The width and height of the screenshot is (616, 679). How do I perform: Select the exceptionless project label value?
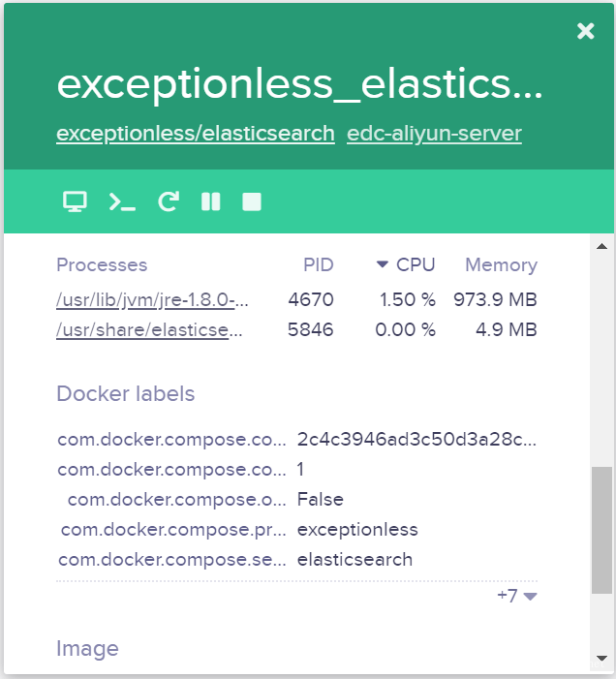[x=357, y=530]
